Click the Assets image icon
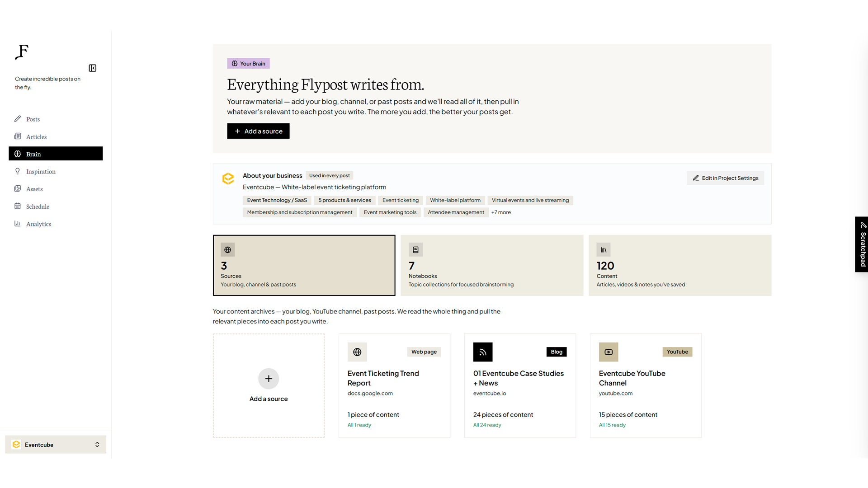This screenshot has height=488, width=868. [x=18, y=188]
